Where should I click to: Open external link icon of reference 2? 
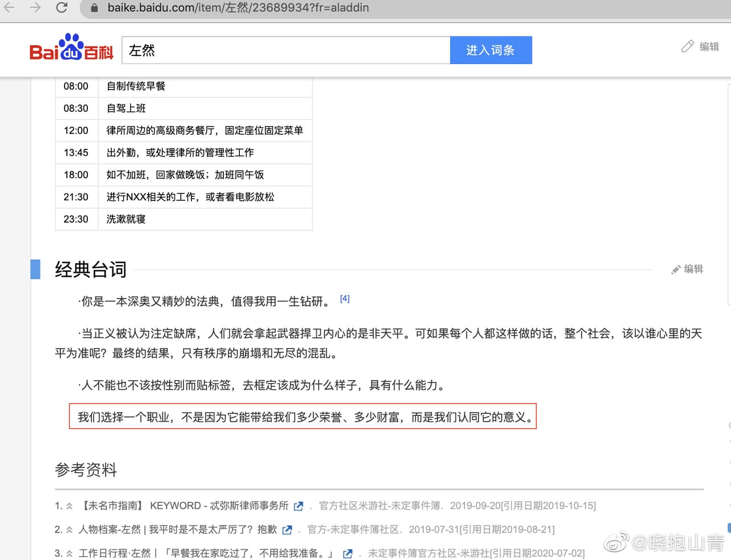287,530
